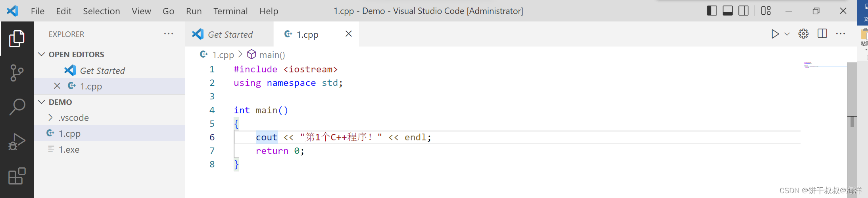Click the string literal on line 6
The width and height of the screenshot is (868, 198).
(341, 137)
